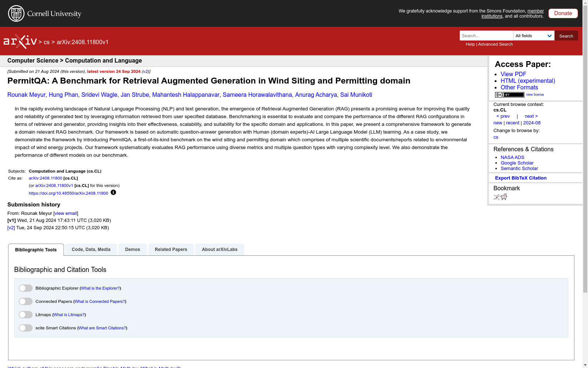588x368 pixels.
Task: Click the arXiv logo
Action: 20,42
